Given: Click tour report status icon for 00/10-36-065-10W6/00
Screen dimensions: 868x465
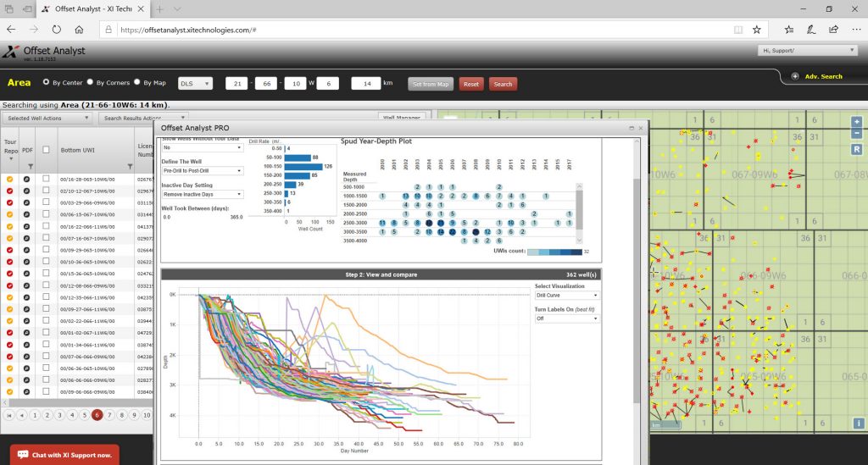Looking at the screenshot, I should [9, 262].
